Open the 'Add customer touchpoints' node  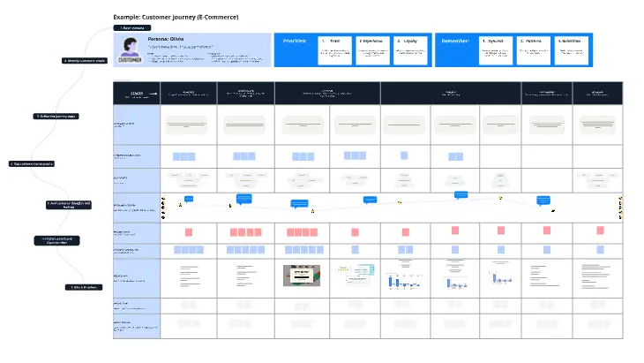pyautogui.click(x=32, y=163)
